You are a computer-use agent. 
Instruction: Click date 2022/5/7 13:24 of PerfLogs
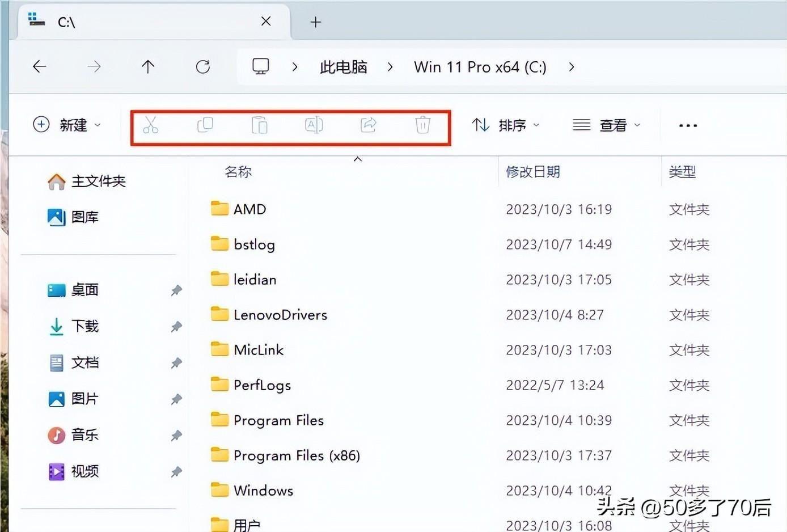click(555, 385)
